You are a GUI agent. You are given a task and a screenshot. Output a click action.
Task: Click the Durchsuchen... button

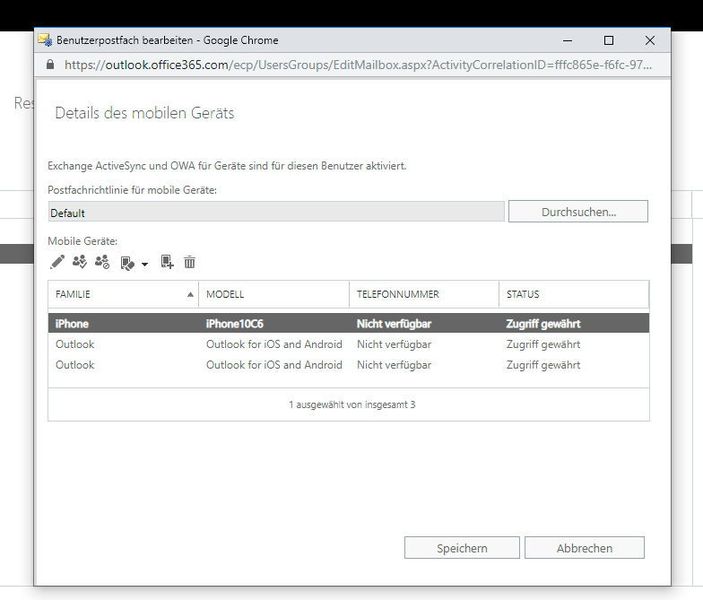coord(578,211)
